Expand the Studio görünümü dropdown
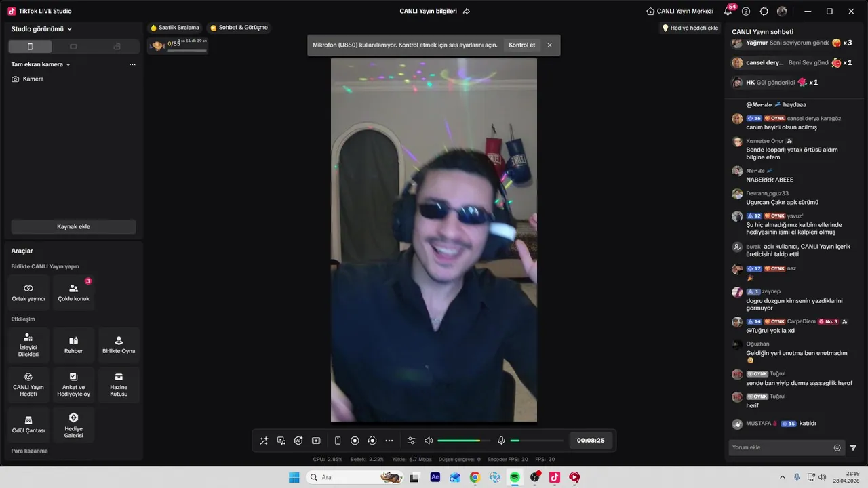The width and height of the screenshot is (868, 488). tap(41, 29)
